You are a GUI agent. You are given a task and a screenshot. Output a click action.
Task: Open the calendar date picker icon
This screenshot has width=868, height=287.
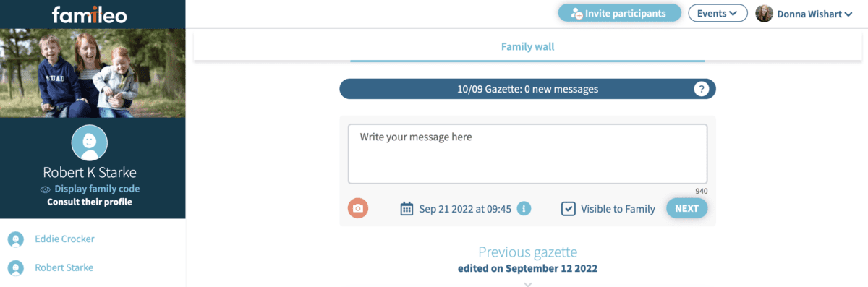point(407,209)
